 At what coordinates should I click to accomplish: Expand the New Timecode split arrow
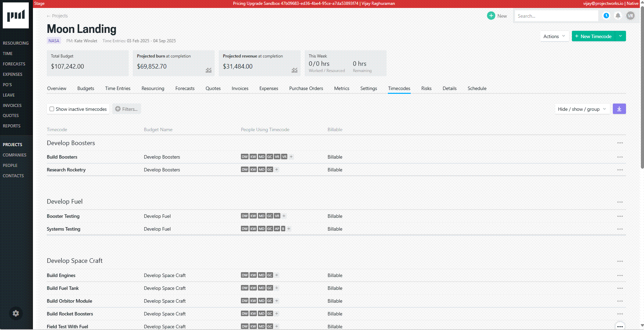coord(620,36)
